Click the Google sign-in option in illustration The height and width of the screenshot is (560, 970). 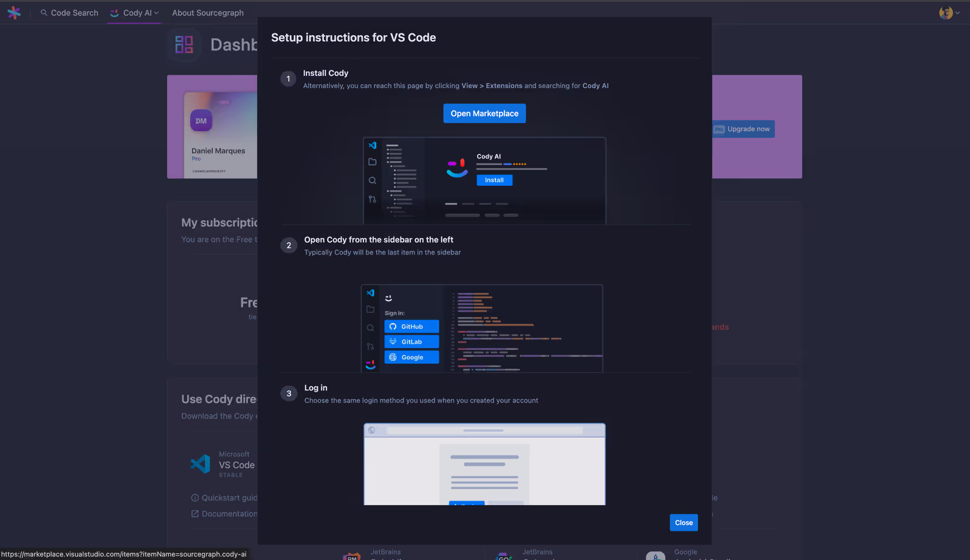411,357
